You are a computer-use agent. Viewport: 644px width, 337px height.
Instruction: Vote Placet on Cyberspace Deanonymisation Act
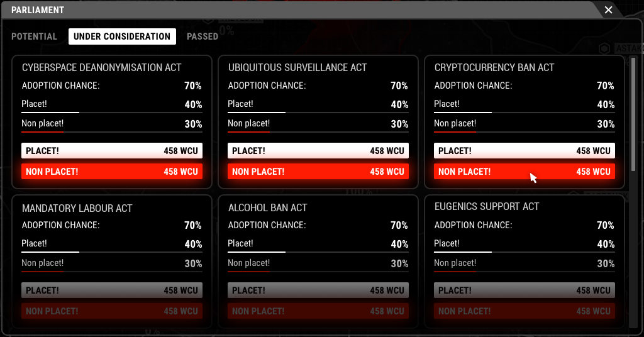click(x=112, y=151)
